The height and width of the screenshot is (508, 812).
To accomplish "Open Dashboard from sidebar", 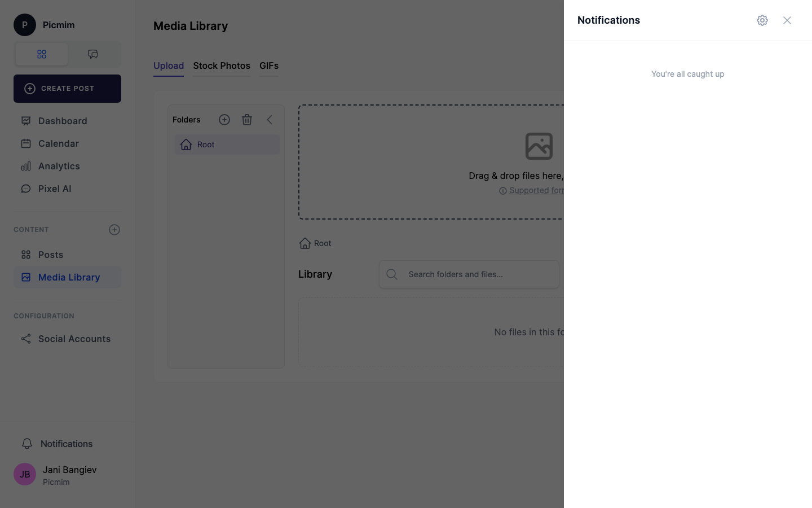I will [x=63, y=121].
